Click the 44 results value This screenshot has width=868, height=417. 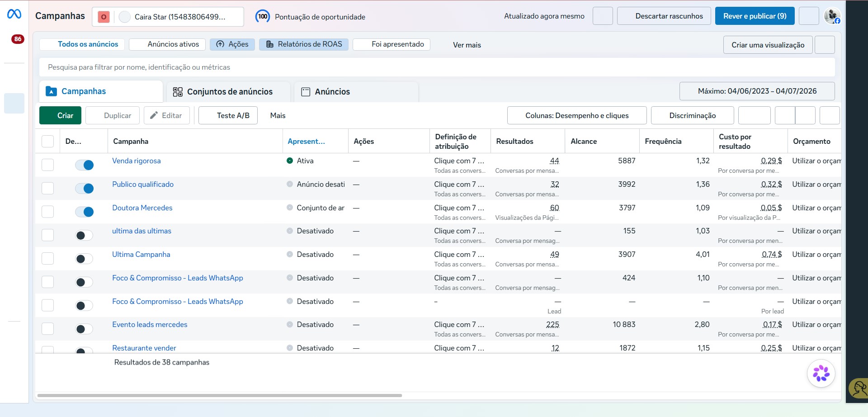(554, 161)
